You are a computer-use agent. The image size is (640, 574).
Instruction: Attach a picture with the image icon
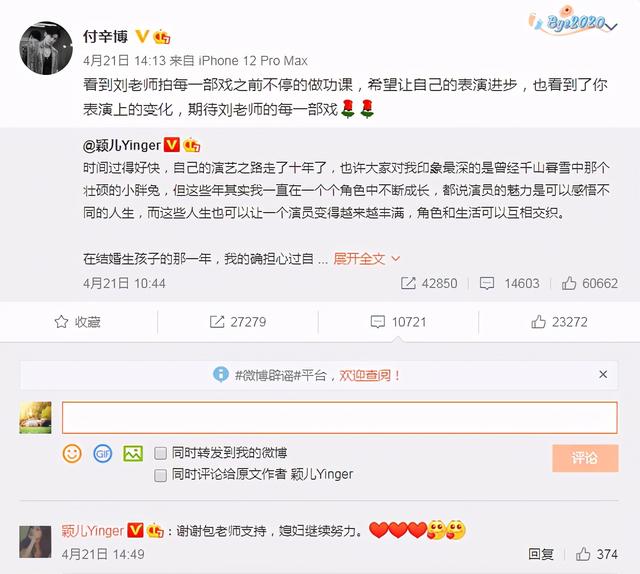pyautogui.click(x=133, y=454)
